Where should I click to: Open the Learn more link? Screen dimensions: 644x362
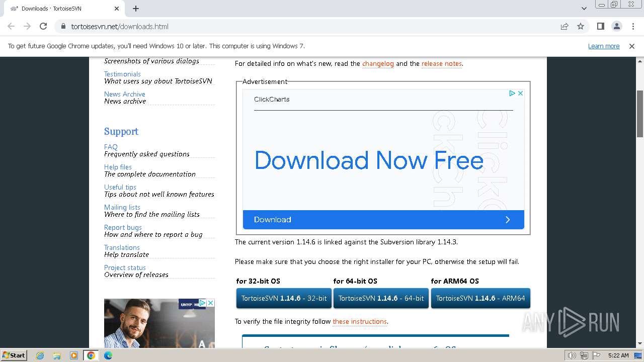604,46
